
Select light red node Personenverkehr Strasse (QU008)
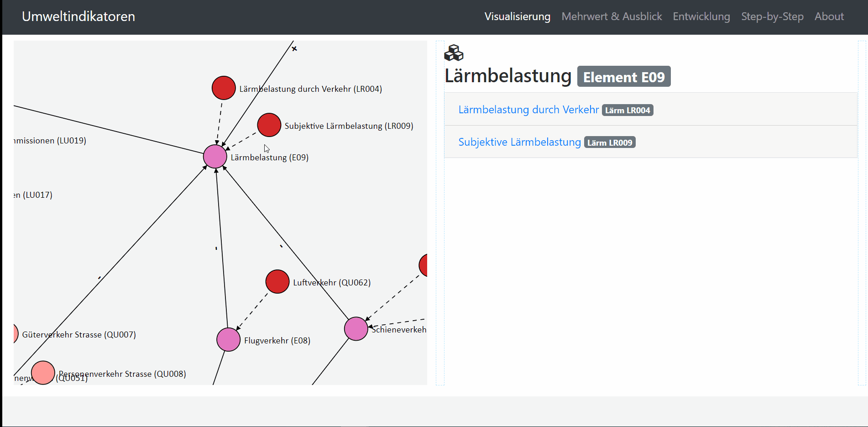(43, 373)
